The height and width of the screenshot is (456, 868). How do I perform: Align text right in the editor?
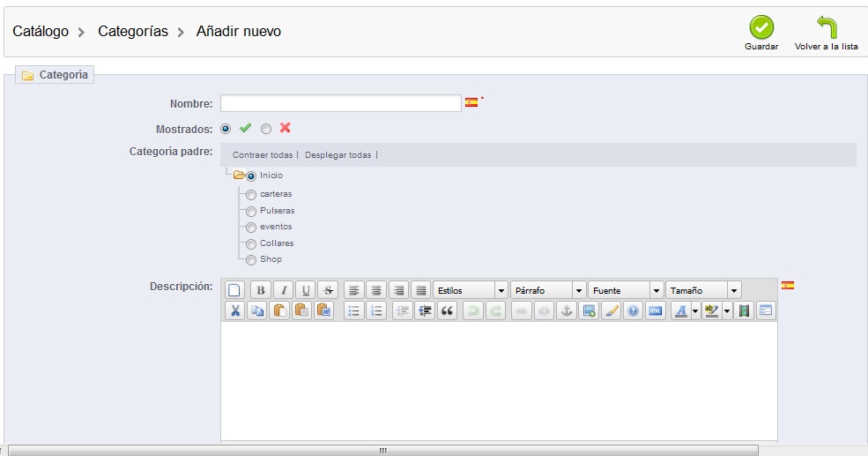click(x=398, y=290)
